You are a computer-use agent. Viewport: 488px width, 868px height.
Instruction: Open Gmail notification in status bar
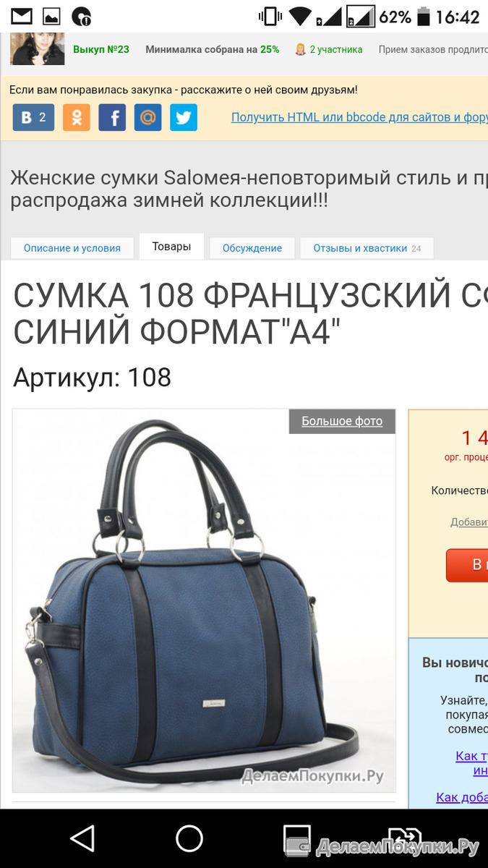tap(22, 16)
